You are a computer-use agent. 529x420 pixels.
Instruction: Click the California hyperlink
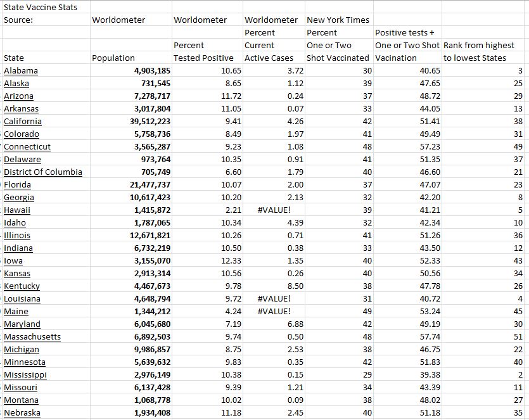23,122
